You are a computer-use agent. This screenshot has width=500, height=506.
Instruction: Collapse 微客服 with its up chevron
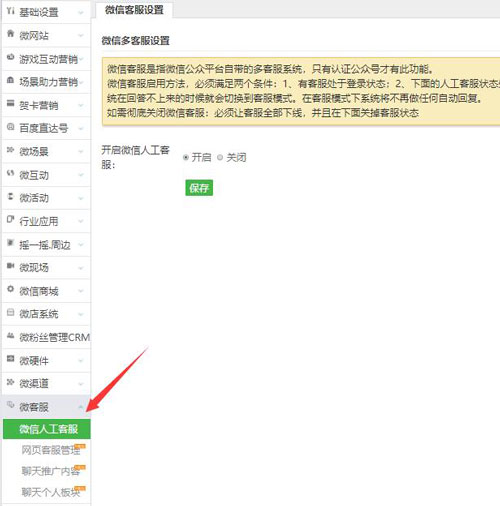coord(81,407)
